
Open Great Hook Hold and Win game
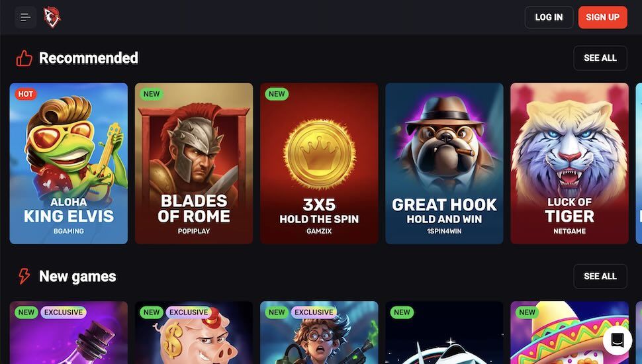[444, 163]
